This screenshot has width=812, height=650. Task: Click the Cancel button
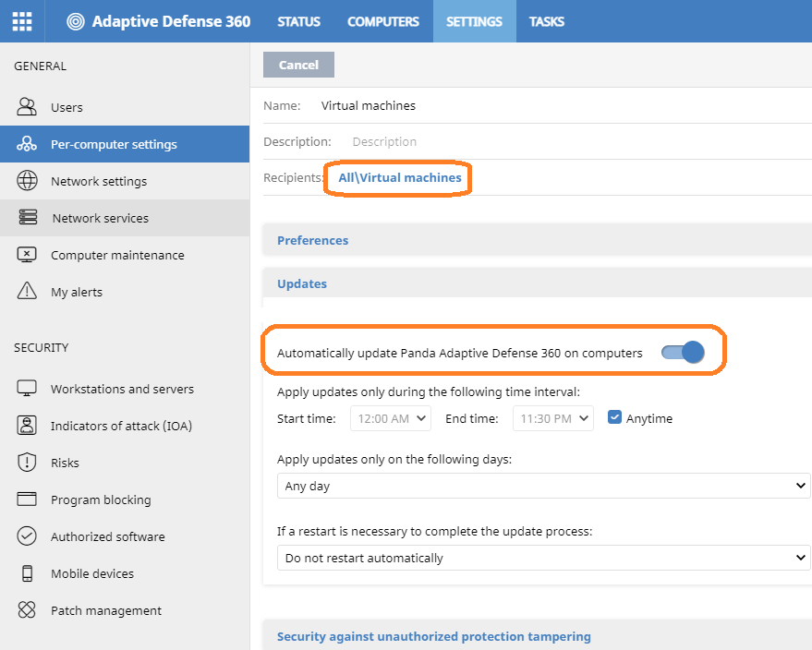298,65
